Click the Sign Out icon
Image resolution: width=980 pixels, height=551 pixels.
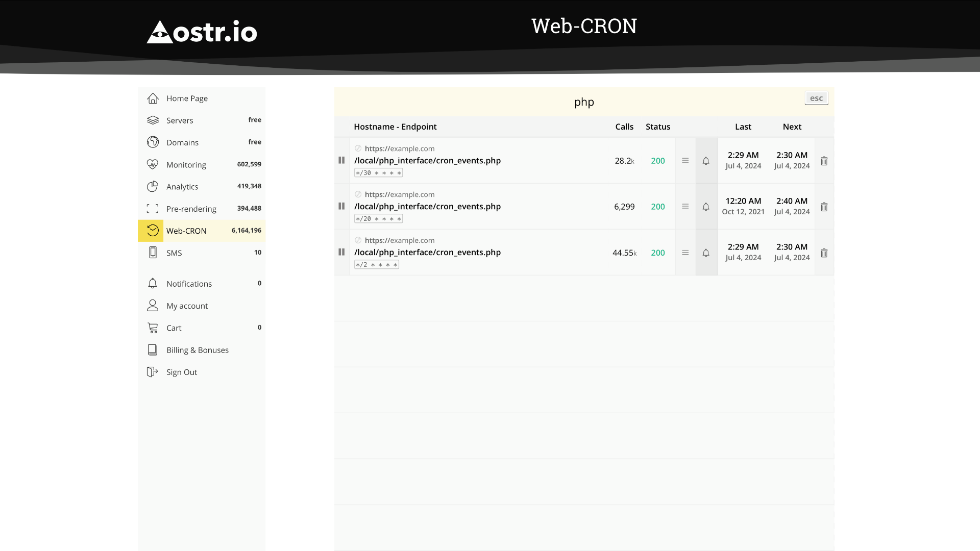tap(153, 372)
